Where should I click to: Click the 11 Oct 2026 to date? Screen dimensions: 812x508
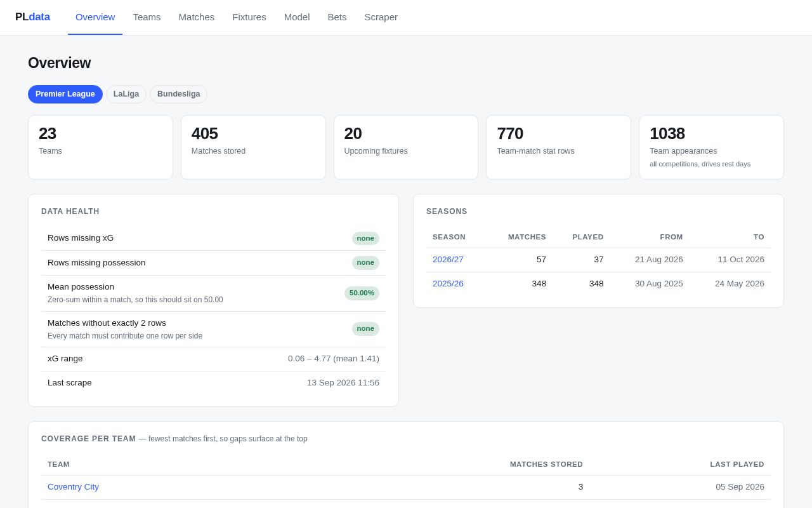[x=741, y=260]
